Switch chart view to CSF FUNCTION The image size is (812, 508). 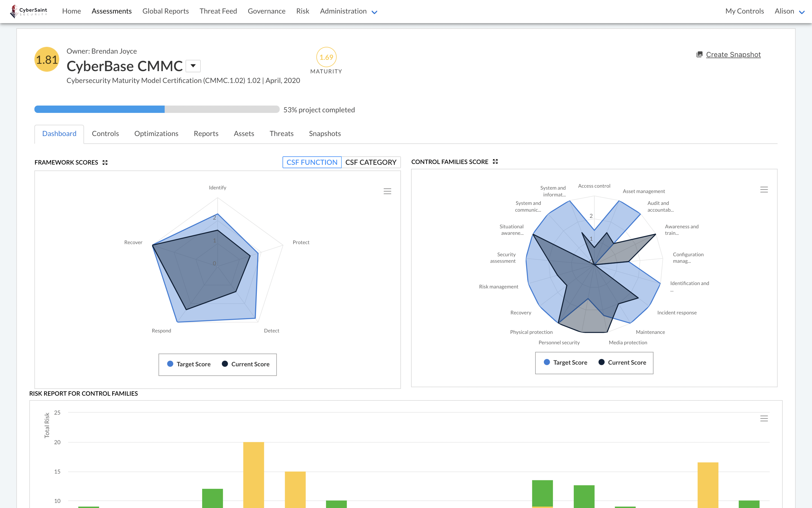(312, 162)
